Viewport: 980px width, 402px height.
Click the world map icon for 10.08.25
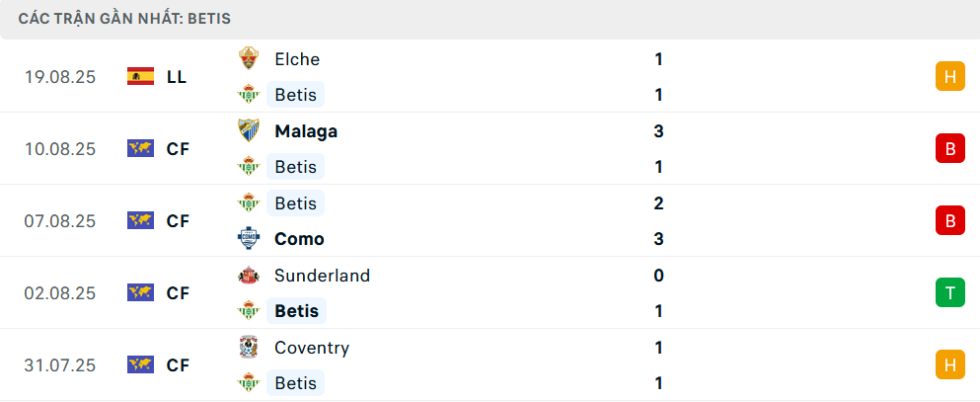coord(140,149)
